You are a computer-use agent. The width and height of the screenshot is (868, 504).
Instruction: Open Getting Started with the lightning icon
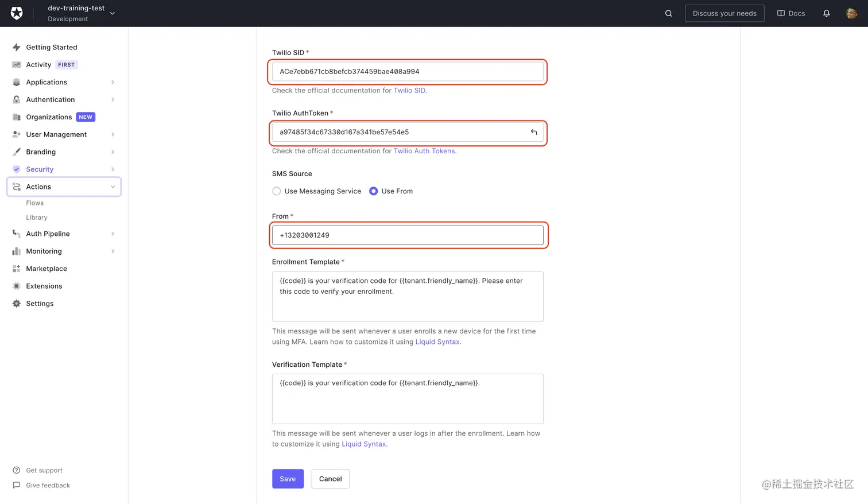point(52,47)
